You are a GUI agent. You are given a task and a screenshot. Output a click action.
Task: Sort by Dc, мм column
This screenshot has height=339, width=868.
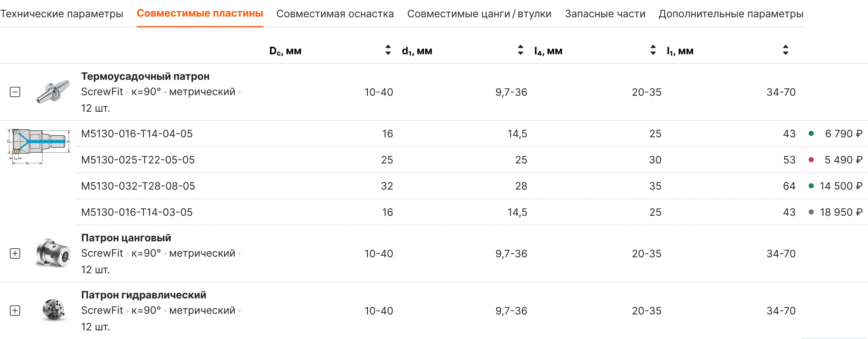(x=388, y=50)
